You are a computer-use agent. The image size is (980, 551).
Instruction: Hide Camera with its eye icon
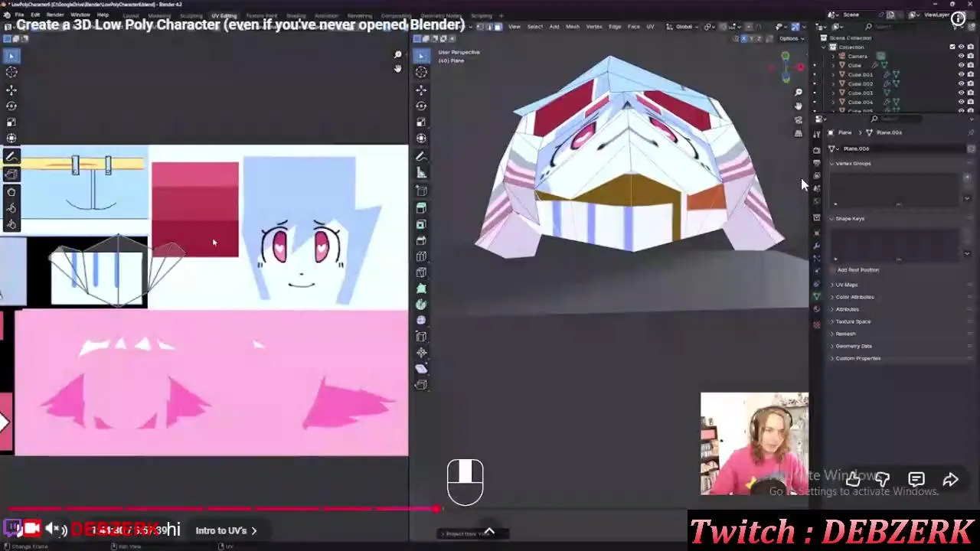[962, 56]
